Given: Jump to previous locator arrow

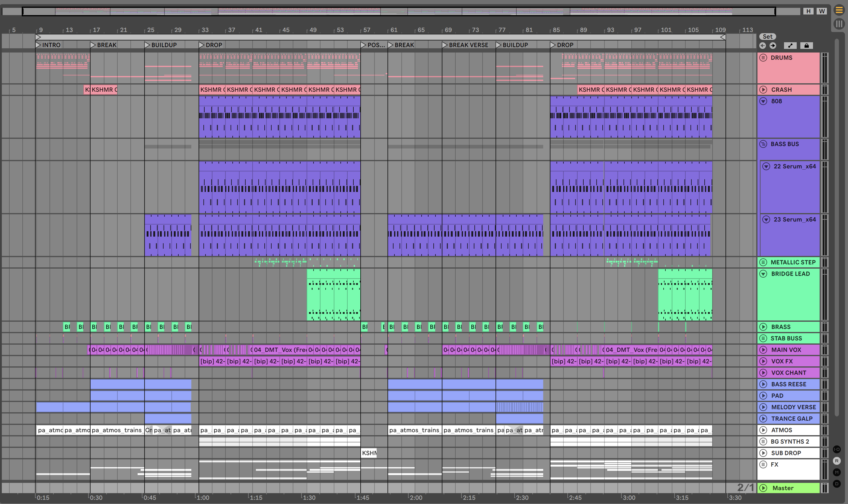Looking at the screenshot, I should click(x=762, y=46).
